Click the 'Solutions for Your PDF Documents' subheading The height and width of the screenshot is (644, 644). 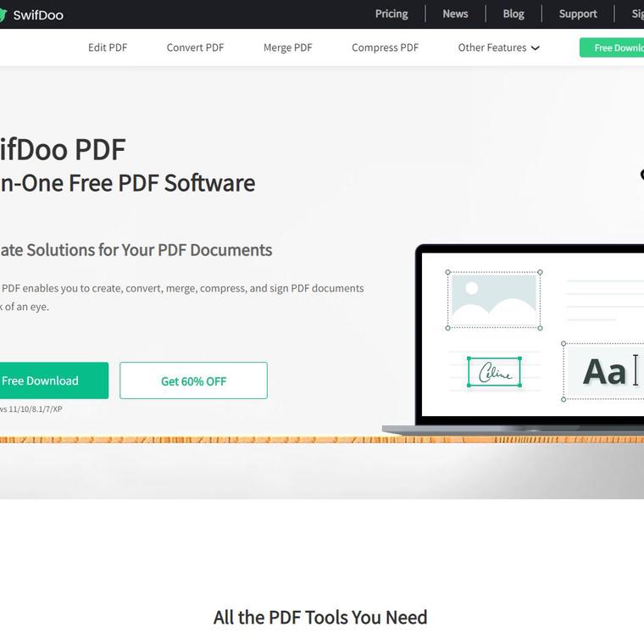click(x=149, y=250)
